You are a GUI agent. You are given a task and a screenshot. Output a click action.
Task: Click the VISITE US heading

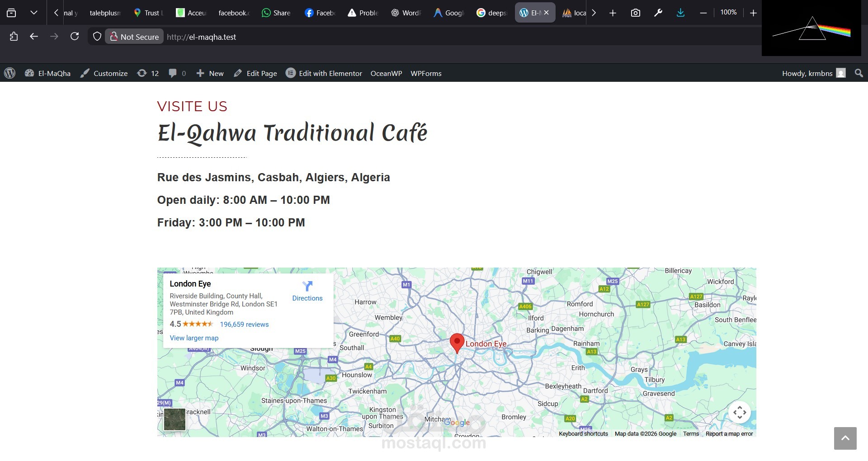pyautogui.click(x=192, y=106)
